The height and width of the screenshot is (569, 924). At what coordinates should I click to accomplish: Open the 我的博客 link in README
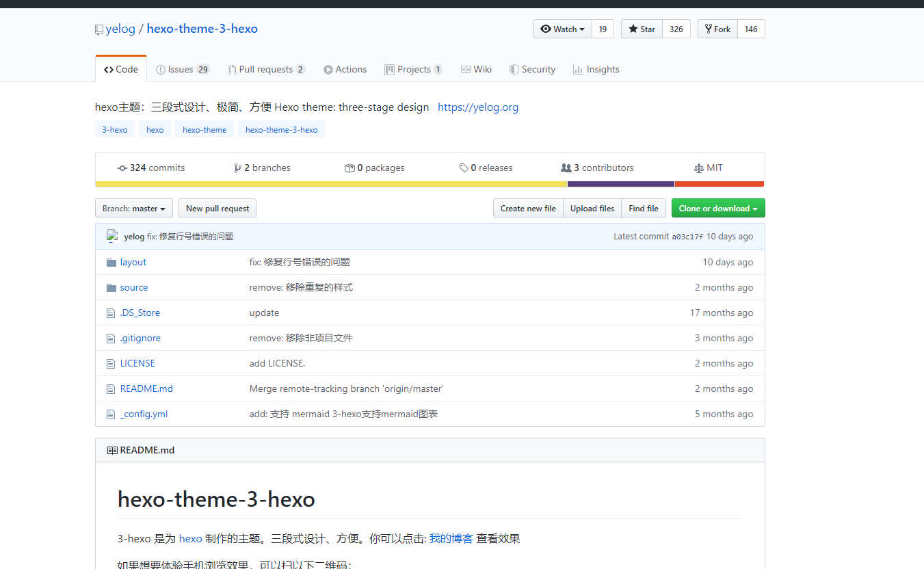(x=451, y=539)
